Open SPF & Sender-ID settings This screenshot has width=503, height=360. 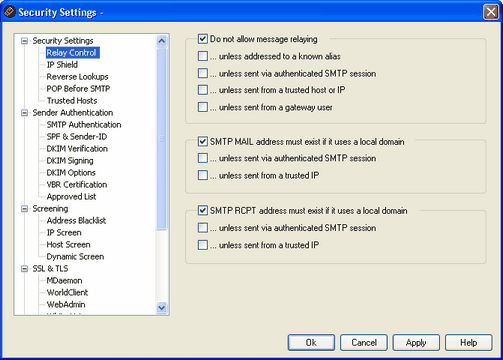[x=77, y=137]
